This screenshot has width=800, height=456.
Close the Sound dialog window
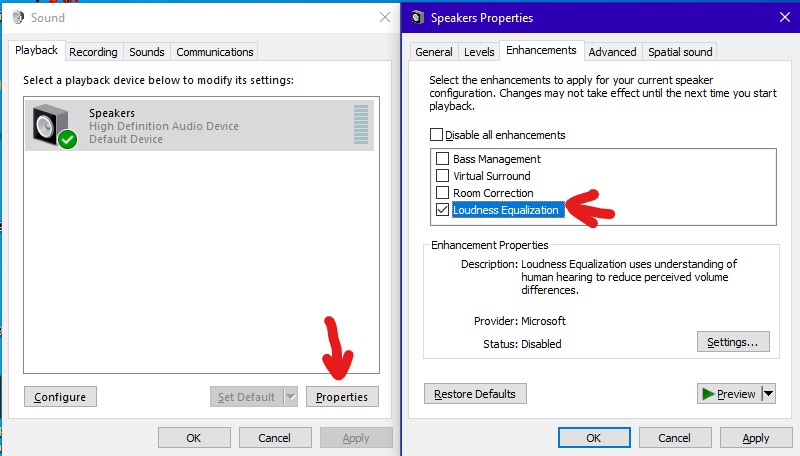pyautogui.click(x=385, y=17)
